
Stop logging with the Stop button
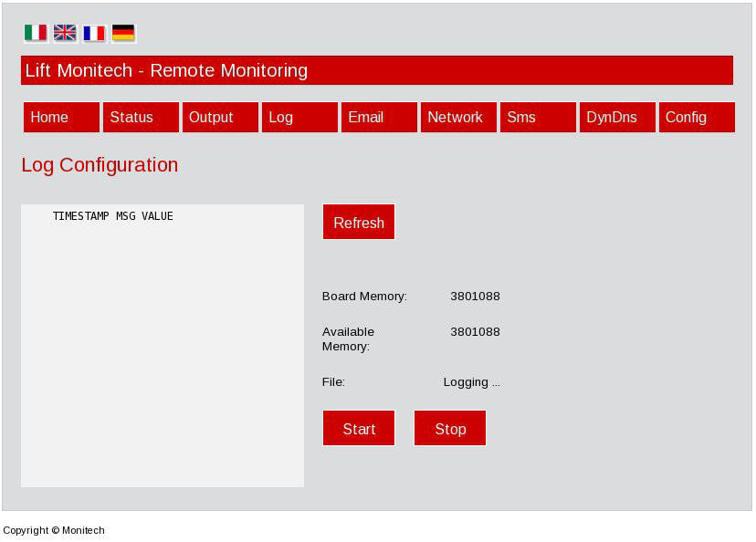pos(450,428)
